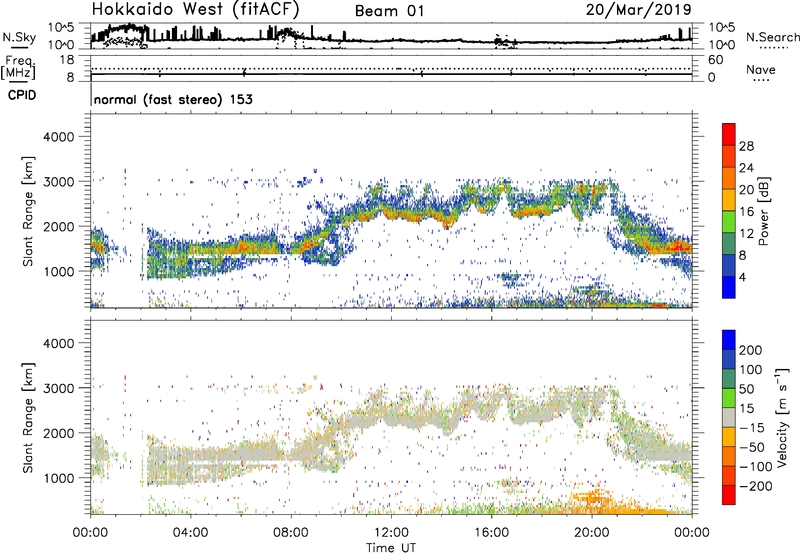Click "4000" tick on the power panel
Screen dimensions: 800x554
point(58,137)
